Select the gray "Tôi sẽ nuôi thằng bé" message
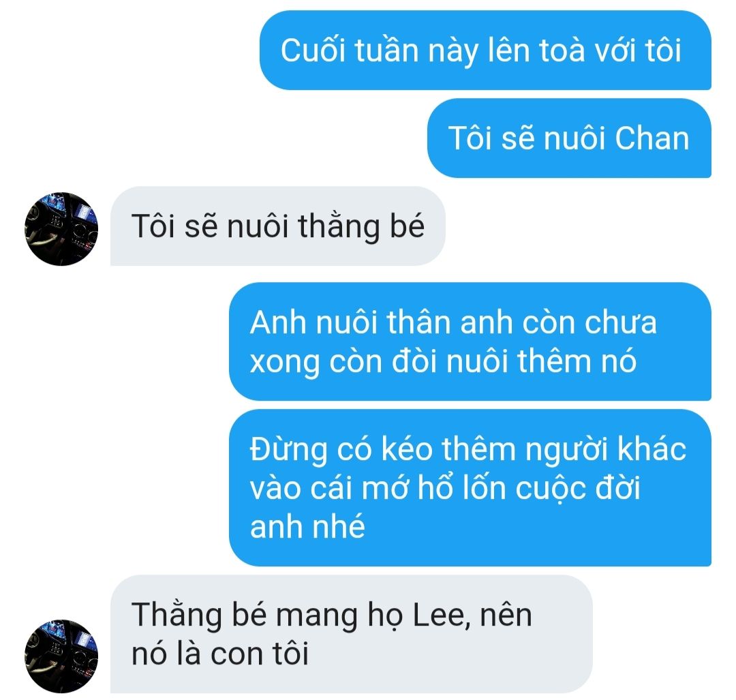This screenshot has width=736, height=700. point(278,226)
